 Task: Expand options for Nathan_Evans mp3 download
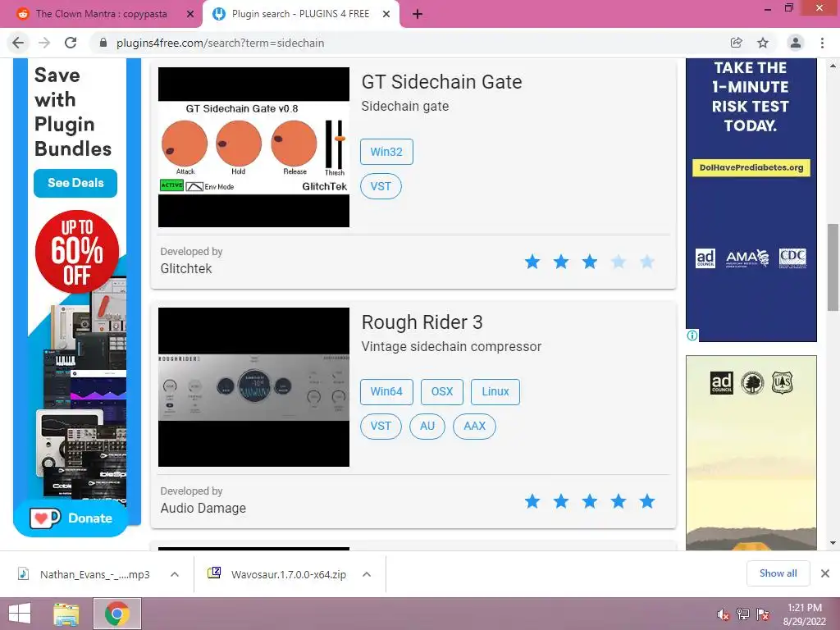pyautogui.click(x=174, y=574)
